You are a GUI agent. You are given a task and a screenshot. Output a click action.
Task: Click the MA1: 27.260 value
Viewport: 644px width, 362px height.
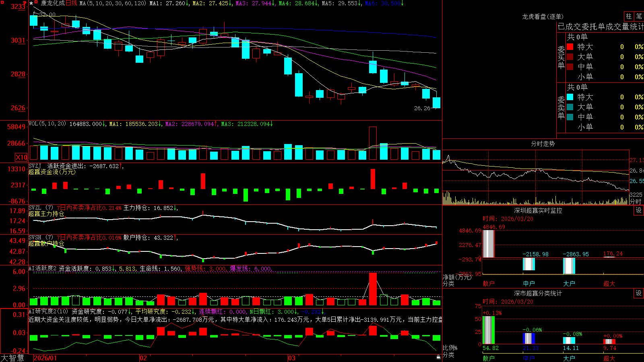(169, 3)
